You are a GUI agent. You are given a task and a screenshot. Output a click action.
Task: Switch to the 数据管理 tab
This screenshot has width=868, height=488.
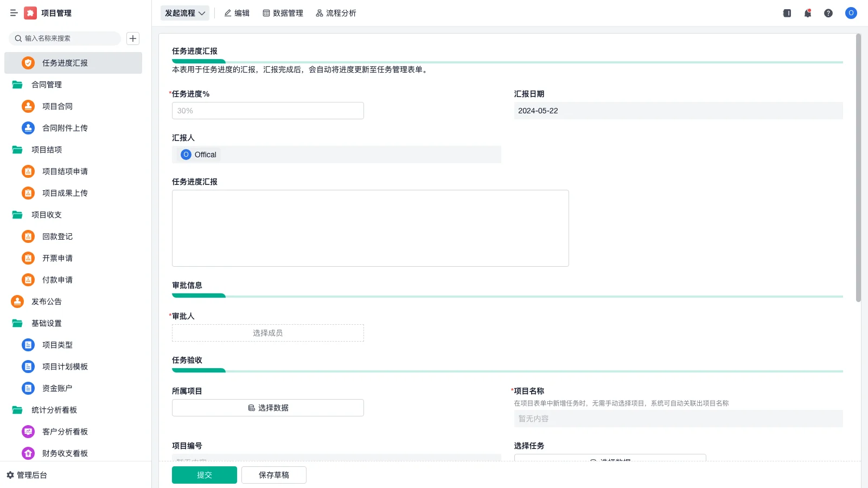click(x=283, y=13)
